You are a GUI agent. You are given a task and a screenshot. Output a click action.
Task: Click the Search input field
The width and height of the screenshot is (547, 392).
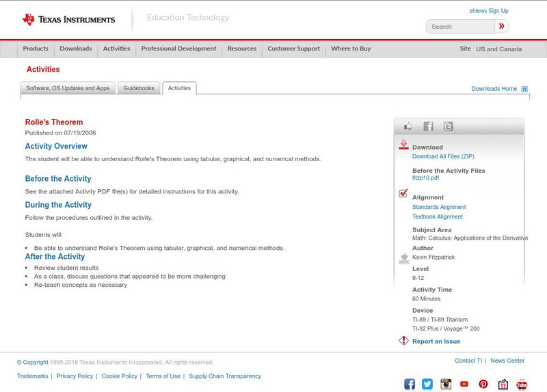point(460,27)
